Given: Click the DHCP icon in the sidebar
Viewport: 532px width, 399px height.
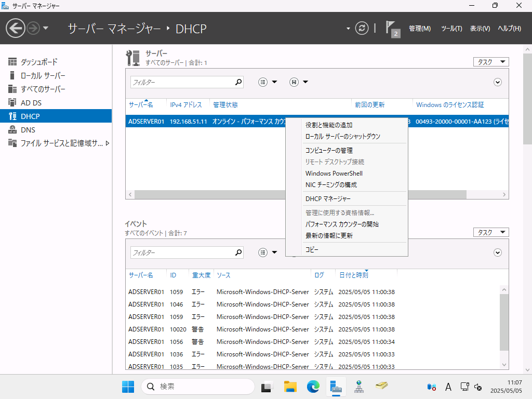Looking at the screenshot, I should (x=12, y=116).
